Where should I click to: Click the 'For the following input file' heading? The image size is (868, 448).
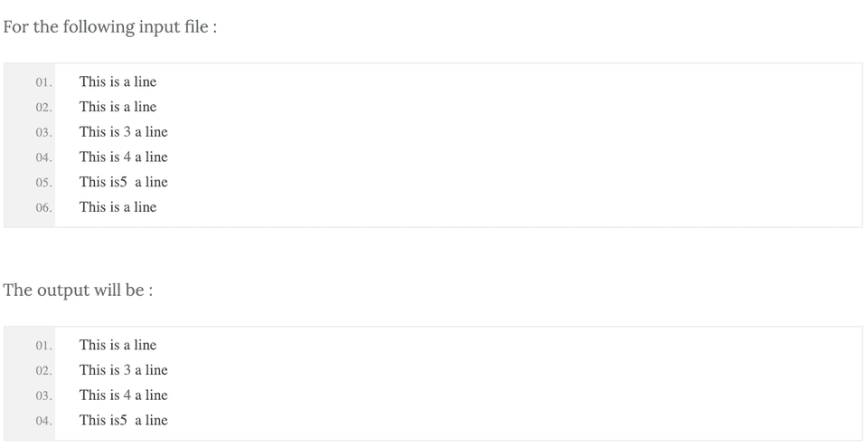109,26
